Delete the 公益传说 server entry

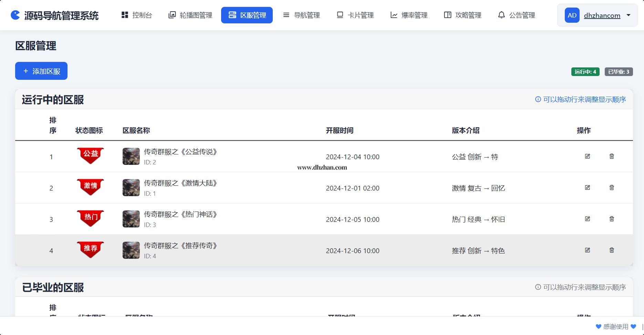pyautogui.click(x=612, y=156)
